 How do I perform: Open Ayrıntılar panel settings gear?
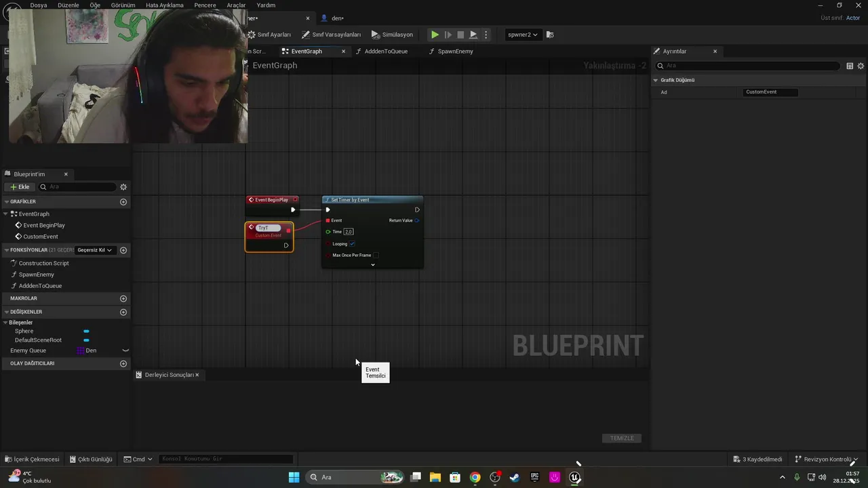[x=861, y=66]
